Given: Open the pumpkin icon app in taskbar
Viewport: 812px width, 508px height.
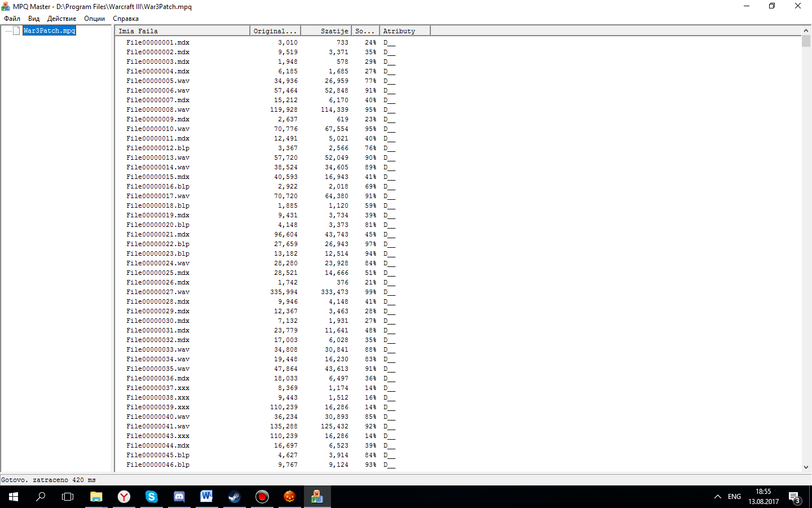Looking at the screenshot, I should coord(289,497).
